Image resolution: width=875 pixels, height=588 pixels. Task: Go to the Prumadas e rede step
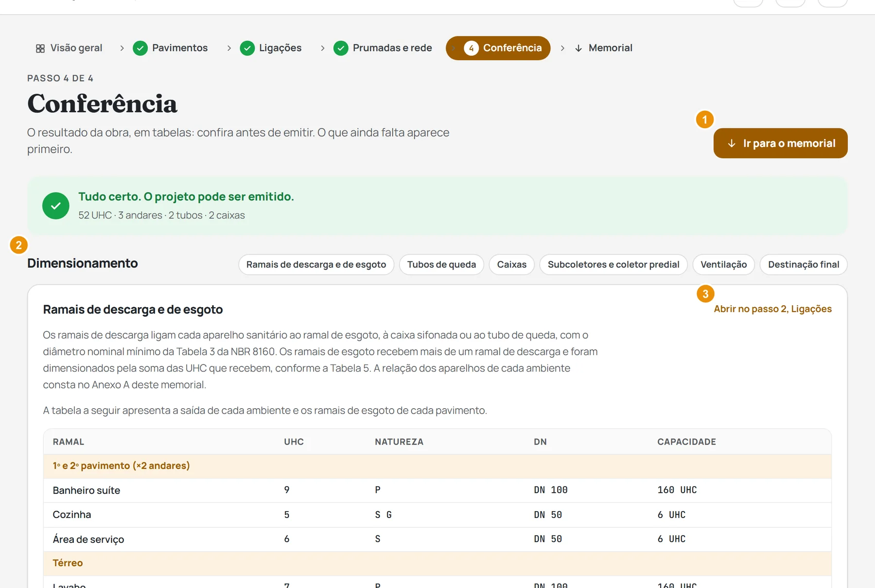tap(383, 48)
